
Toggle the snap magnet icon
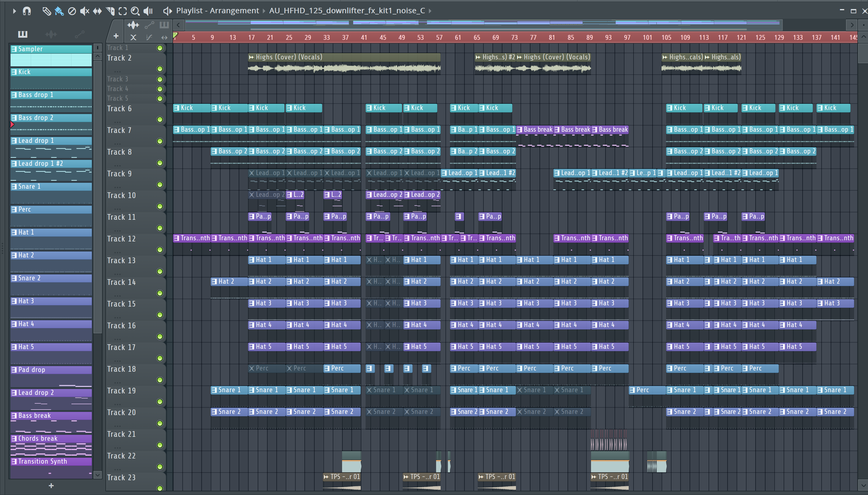(27, 11)
